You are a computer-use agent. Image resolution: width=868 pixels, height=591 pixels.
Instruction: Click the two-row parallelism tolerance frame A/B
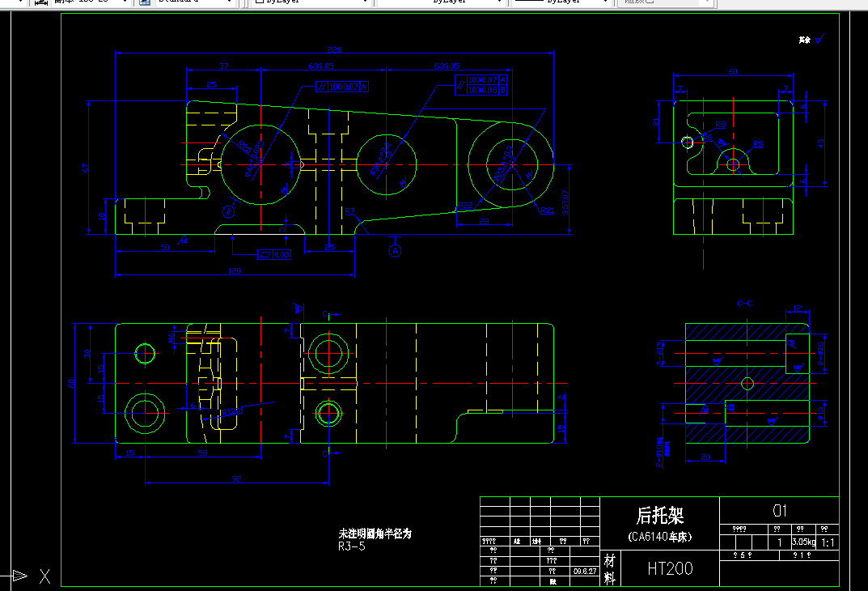481,85
